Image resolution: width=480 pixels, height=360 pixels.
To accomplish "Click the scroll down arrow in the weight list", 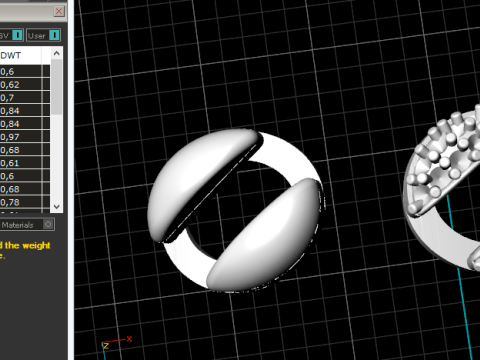I will pos(57,207).
